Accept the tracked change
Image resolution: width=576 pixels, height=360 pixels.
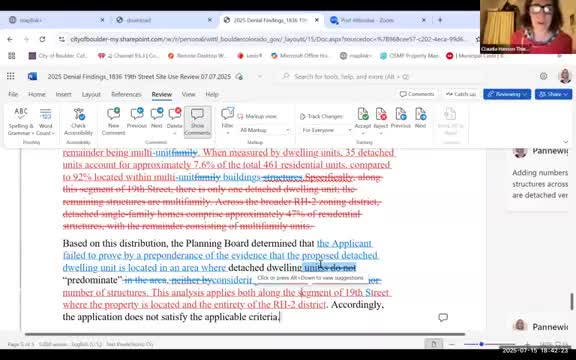pyautogui.click(x=363, y=118)
